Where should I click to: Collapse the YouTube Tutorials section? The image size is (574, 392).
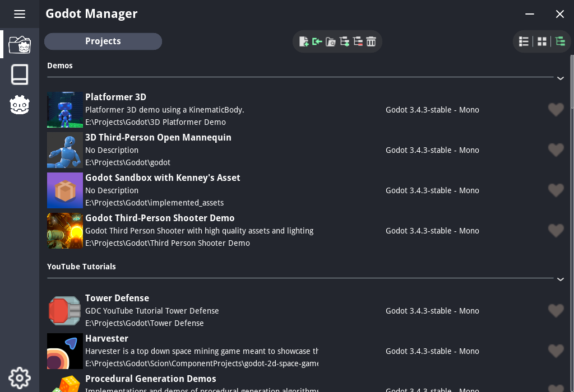[x=560, y=279]
